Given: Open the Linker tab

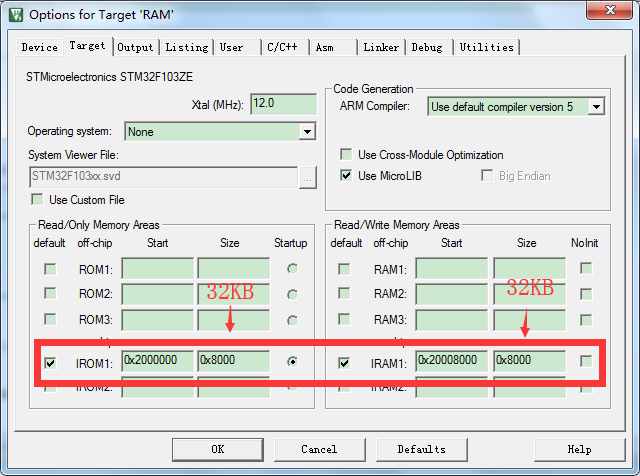Looking at the screenshot, I should coord(381,47).
